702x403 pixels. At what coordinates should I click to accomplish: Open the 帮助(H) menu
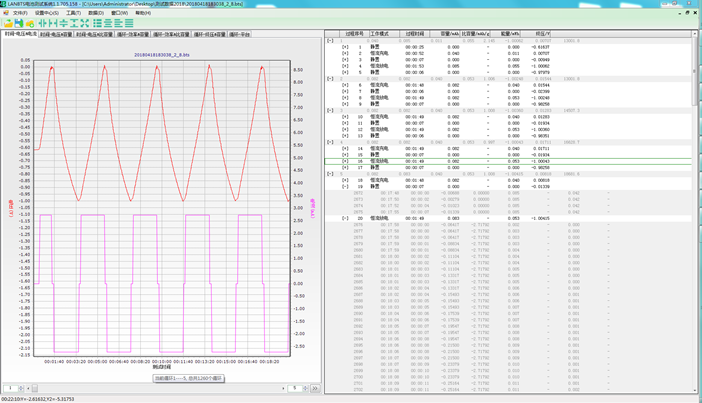coord(143,13)
